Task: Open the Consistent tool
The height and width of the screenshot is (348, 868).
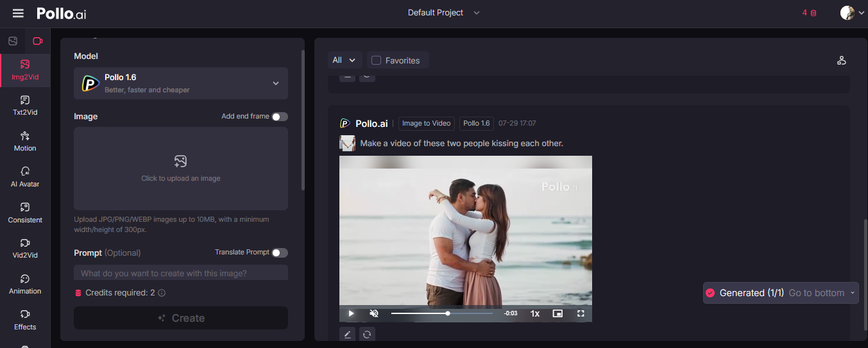Action: point(25,213)
